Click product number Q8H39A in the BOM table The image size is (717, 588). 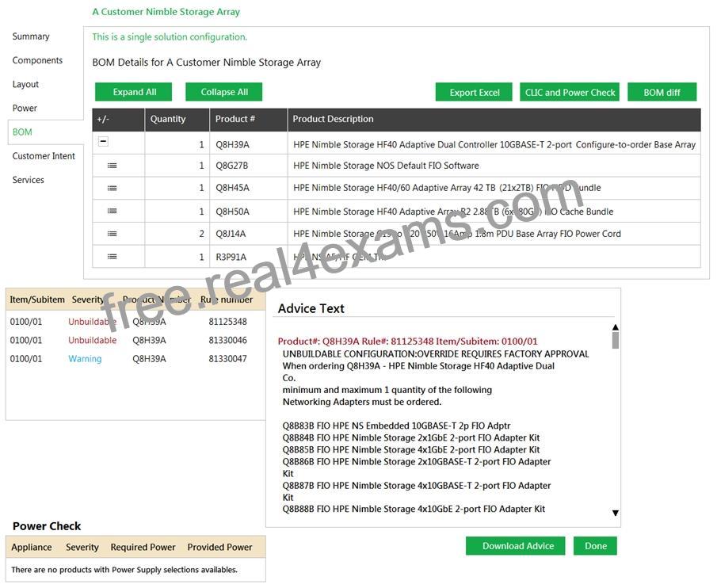pyautogui.click(x=232, y=144)
